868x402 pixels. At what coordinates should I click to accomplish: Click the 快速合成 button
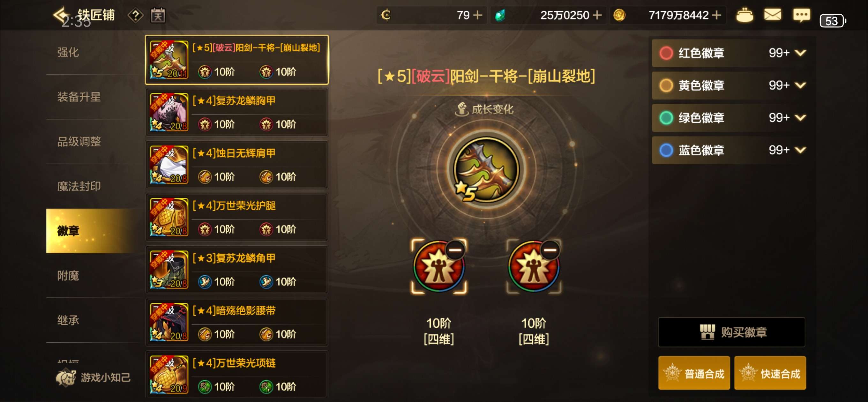click(x=770, y=373)
